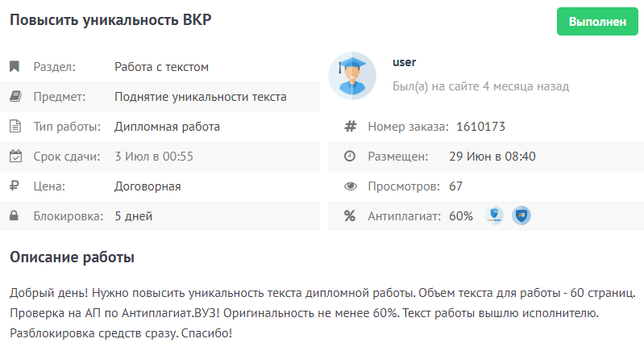Click the percent icon next to 'Антиплагиат'
This screenshot has width=644, height=347.
coord(350,216)
